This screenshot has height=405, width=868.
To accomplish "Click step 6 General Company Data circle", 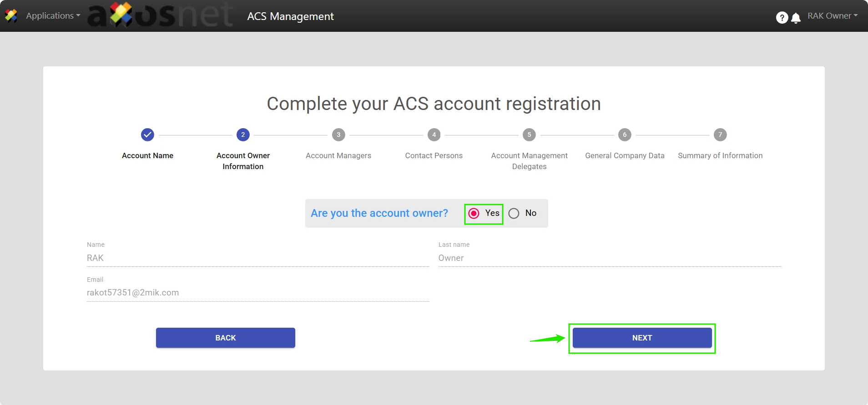I will pos(625,135).
